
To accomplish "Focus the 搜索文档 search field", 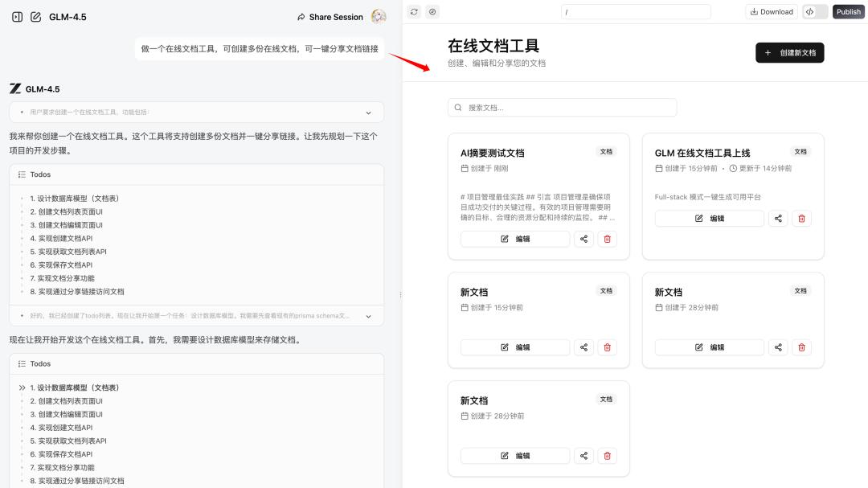I will [x=562, y=108].
